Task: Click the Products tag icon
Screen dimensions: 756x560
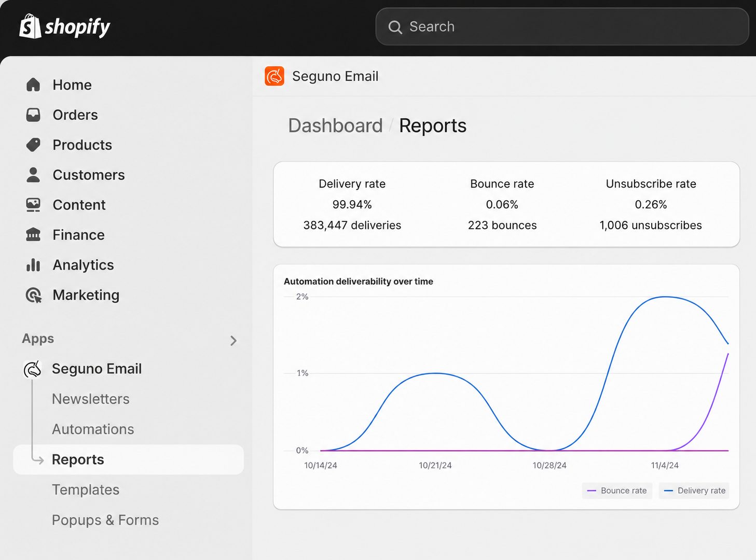Action: pyautogui.click(x=33, y=145)
